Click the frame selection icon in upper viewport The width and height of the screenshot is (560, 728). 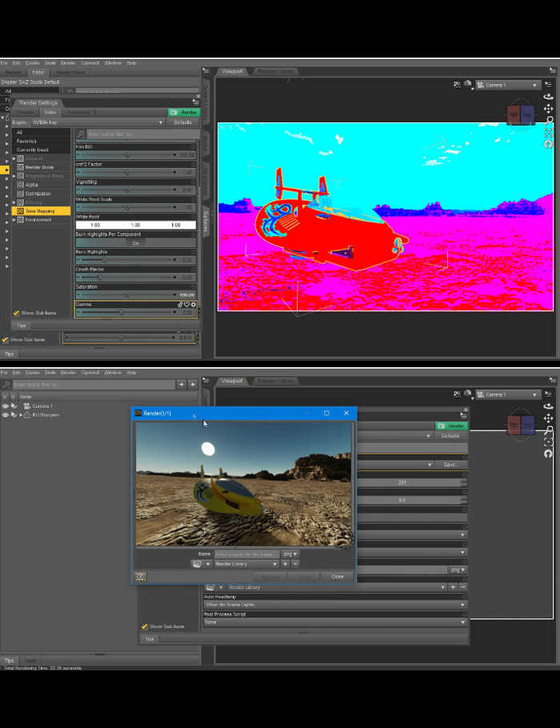coord(548,133)
